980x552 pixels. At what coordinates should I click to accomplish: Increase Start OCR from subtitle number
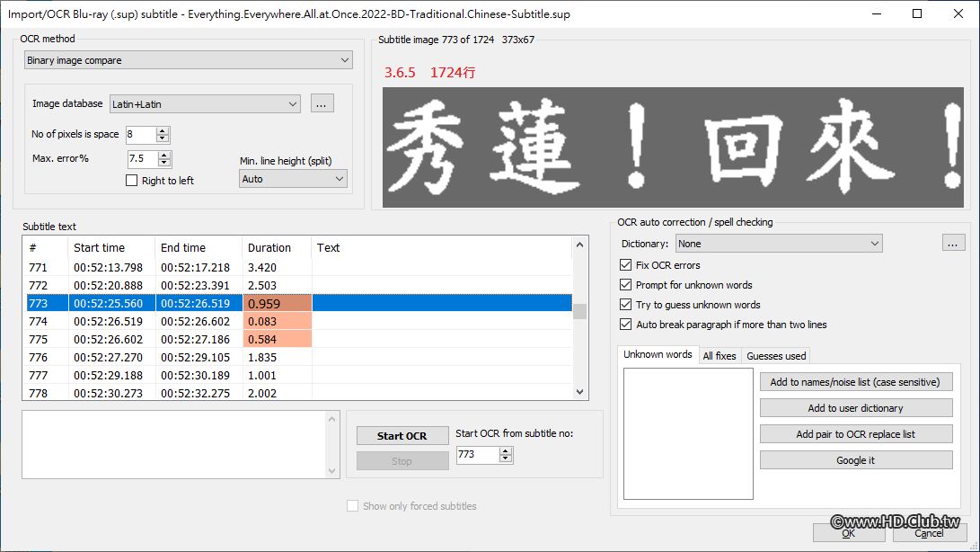(x=506, y=450)
